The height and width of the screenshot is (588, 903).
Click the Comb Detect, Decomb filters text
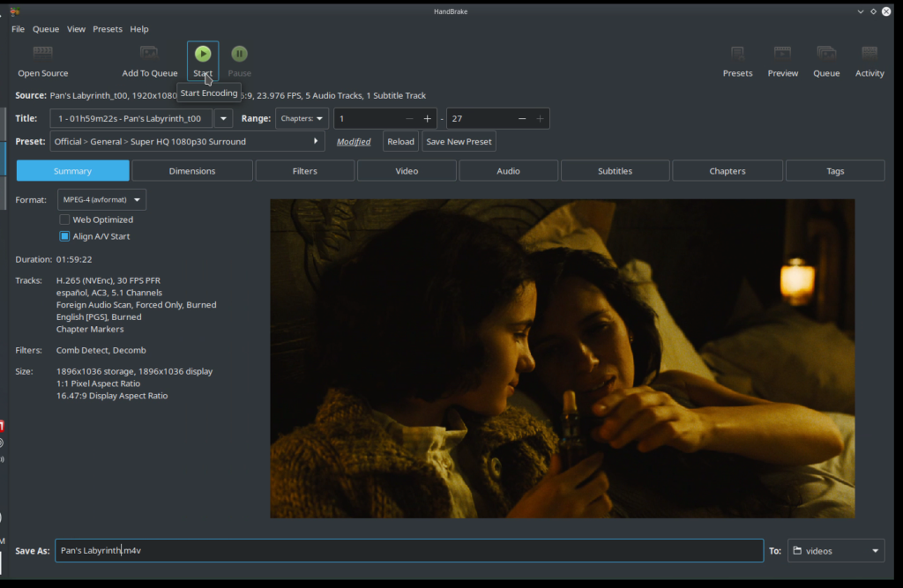[101, 350]
